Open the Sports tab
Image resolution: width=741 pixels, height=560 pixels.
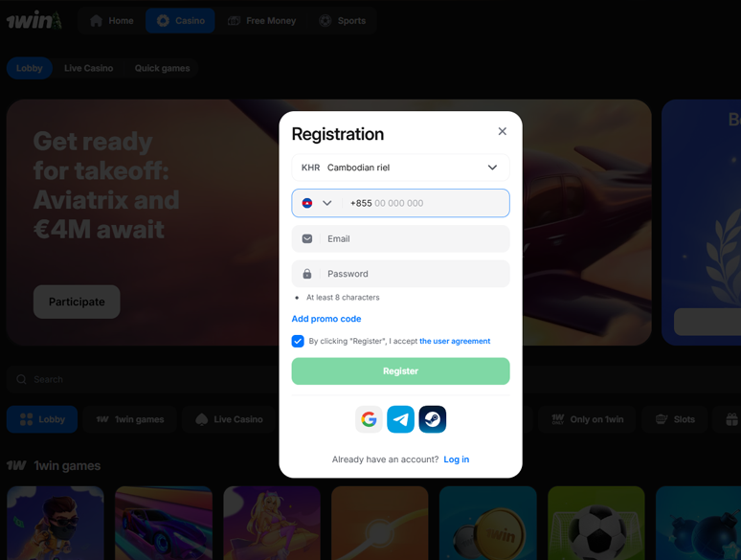point(342,21)
